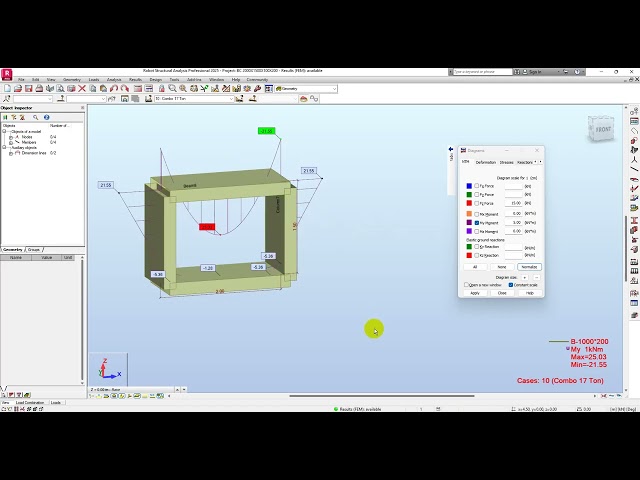Image resolution: width=640 pixels, height=480 pixels.
Task: Click the search magnifier in Object Inspector
Action: [x=36, y=117]
